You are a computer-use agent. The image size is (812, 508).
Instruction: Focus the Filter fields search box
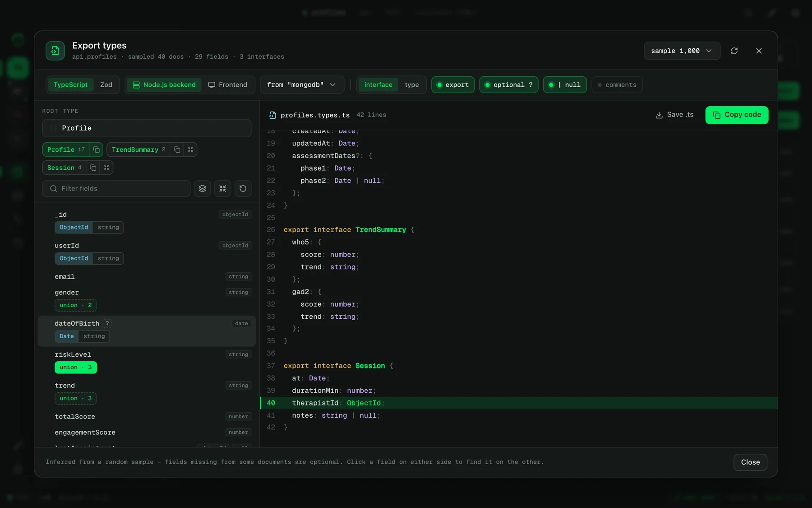click(x=116, y=188)
